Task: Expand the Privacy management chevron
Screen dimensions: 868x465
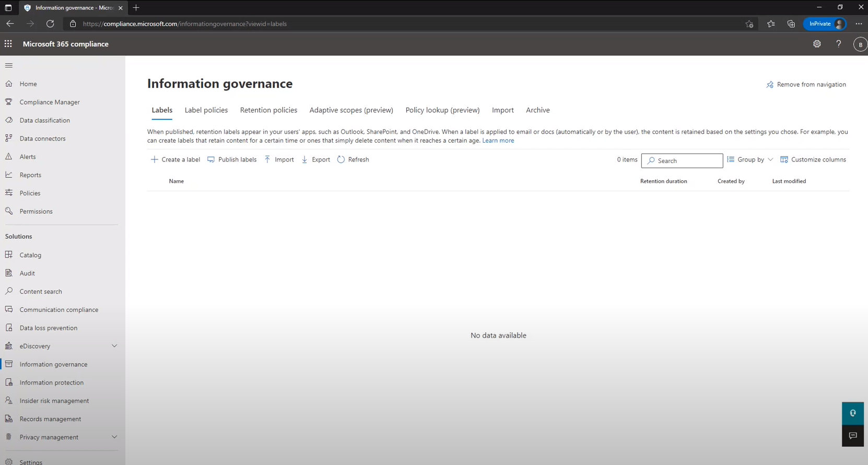Action: coord(114,437)
